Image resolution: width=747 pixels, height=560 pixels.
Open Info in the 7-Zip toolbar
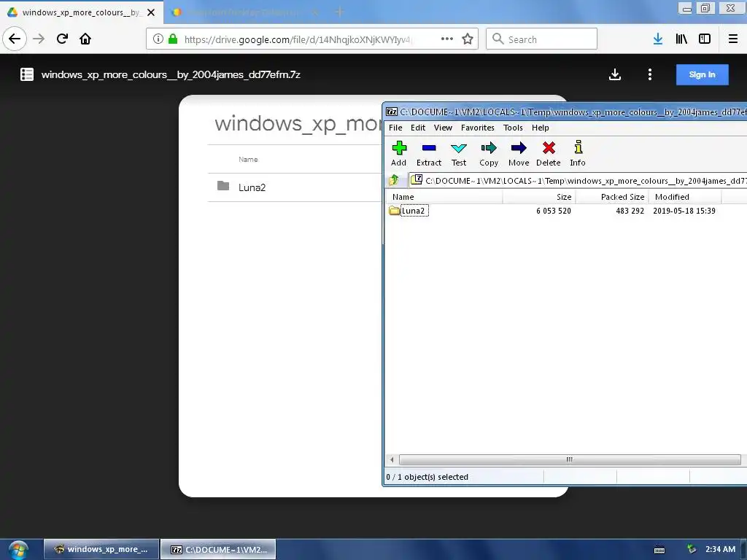click(578, 153)
